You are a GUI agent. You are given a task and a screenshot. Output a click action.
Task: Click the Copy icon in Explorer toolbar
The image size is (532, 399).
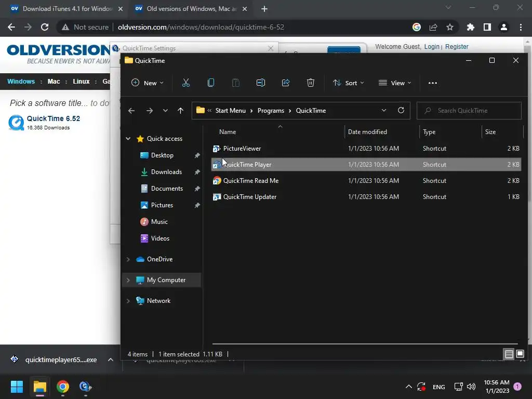click(x=211, y=83)
